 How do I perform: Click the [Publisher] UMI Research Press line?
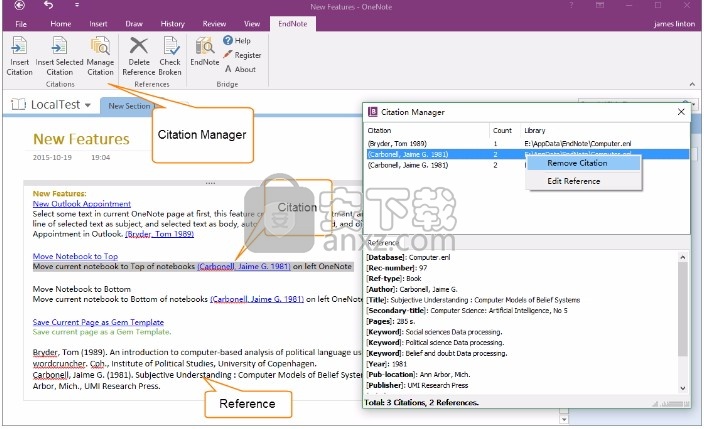[x=417, y=385]
